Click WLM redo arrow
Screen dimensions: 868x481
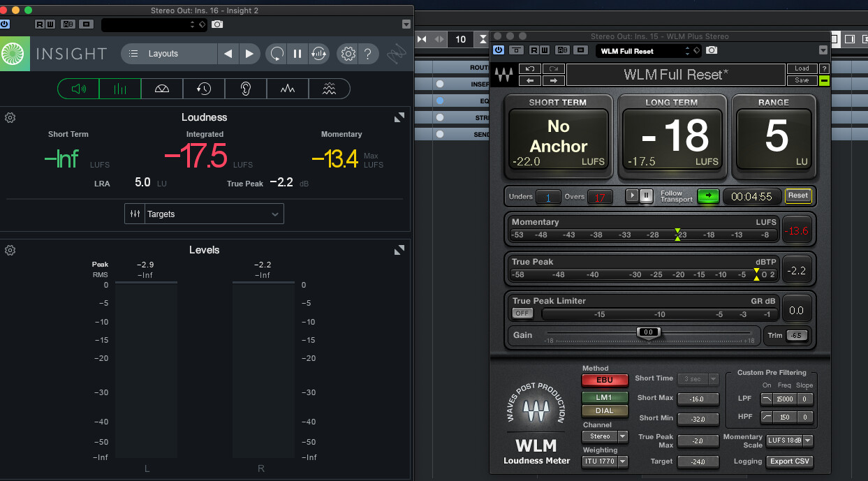553,68
